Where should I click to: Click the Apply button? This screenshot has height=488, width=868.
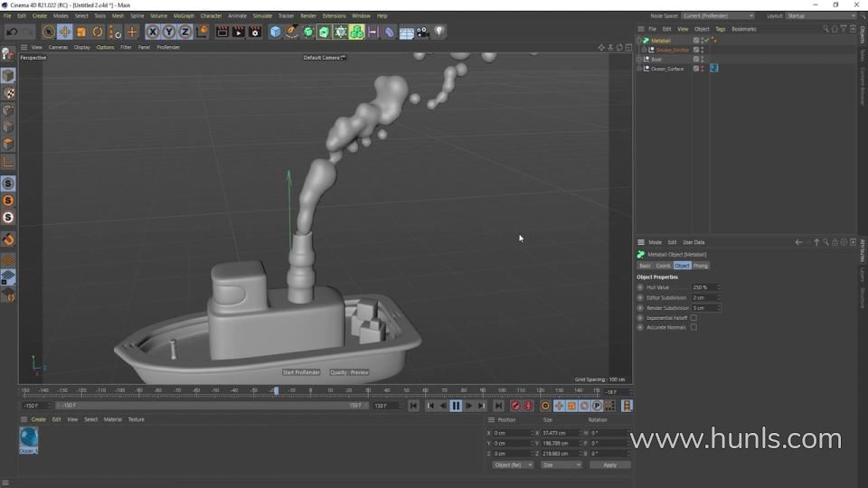click(609, 465)
